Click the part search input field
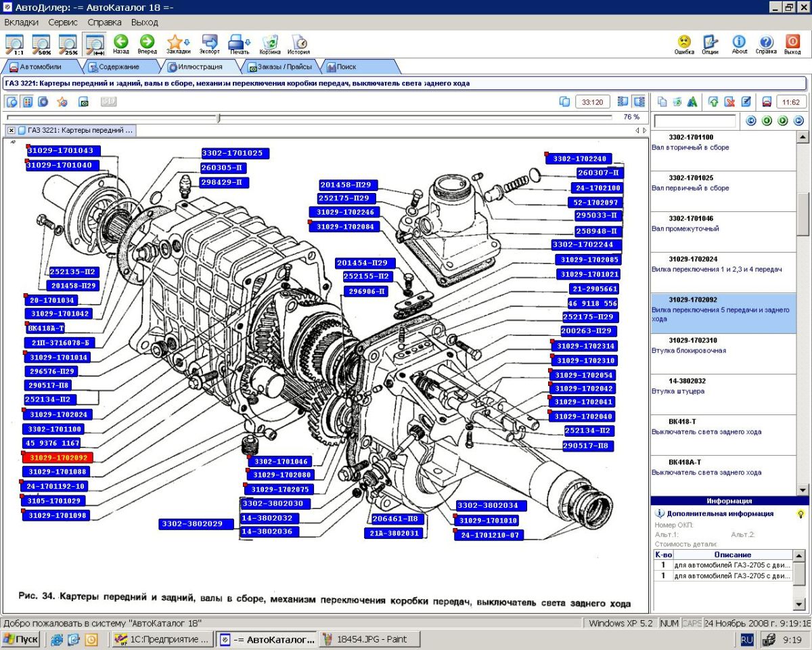This screenshot has width=812, height=650. click(x=695, y=121)
